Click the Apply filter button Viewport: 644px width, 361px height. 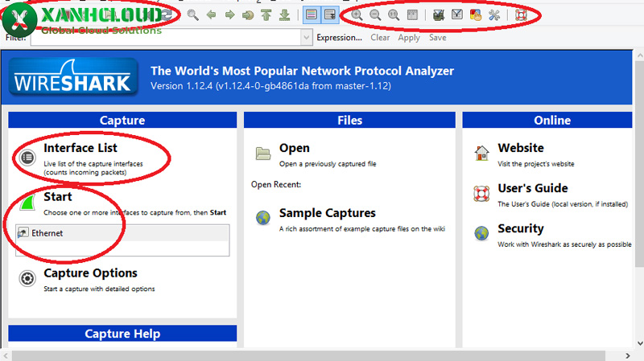[x=409, y=38]
